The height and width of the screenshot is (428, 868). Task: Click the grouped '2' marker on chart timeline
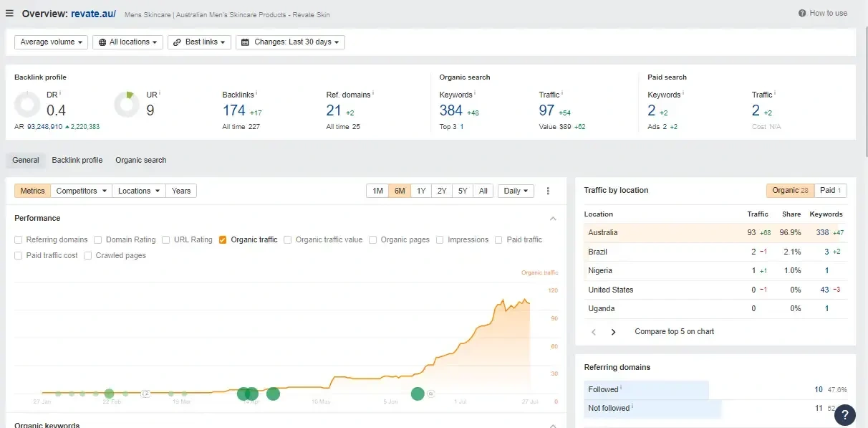145,393
